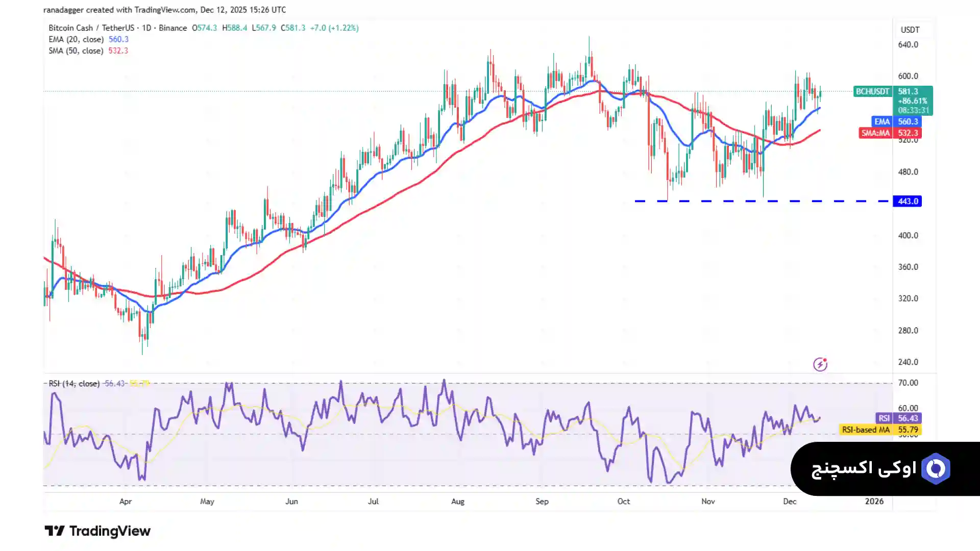The height and width of the screenshot is (551, 980).
Task: Click the SMA:MA 532.3 red label
Action: point(890,133)
